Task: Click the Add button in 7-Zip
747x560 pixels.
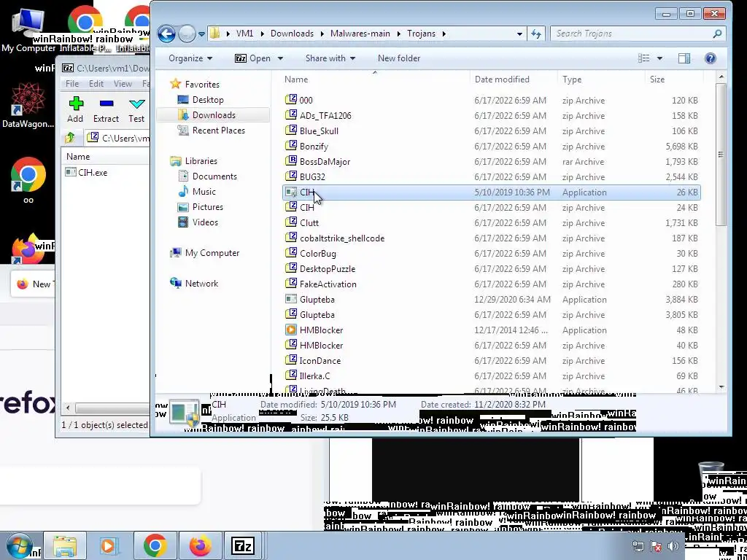Action: tap(75, 110)
